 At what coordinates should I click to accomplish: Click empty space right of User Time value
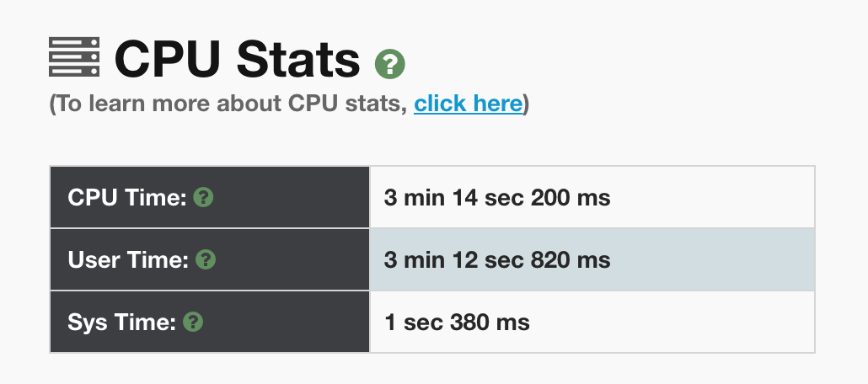(716, 260)
